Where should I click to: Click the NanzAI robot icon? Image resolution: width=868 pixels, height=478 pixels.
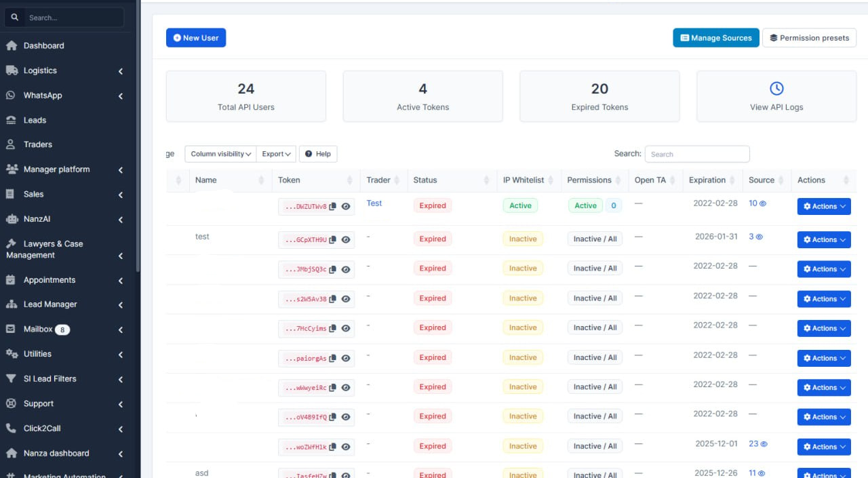11,219
